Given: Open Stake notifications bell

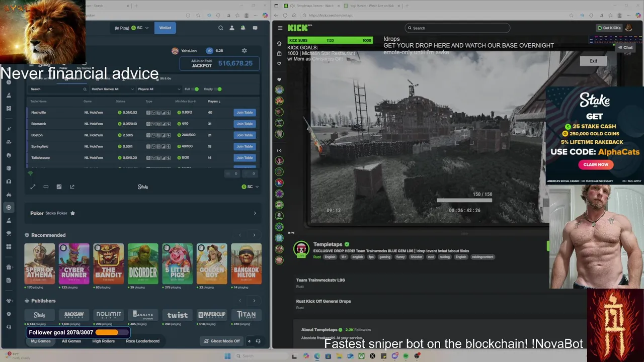Looking at the screenshot, I should click(243, 28).
